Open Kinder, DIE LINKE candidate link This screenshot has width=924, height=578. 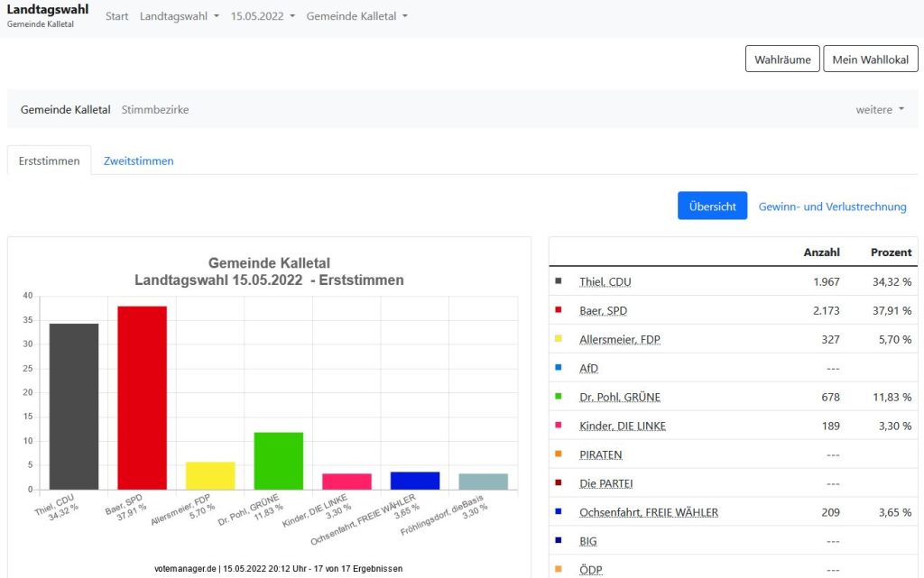pyautogui.click(x=623, y=427)
